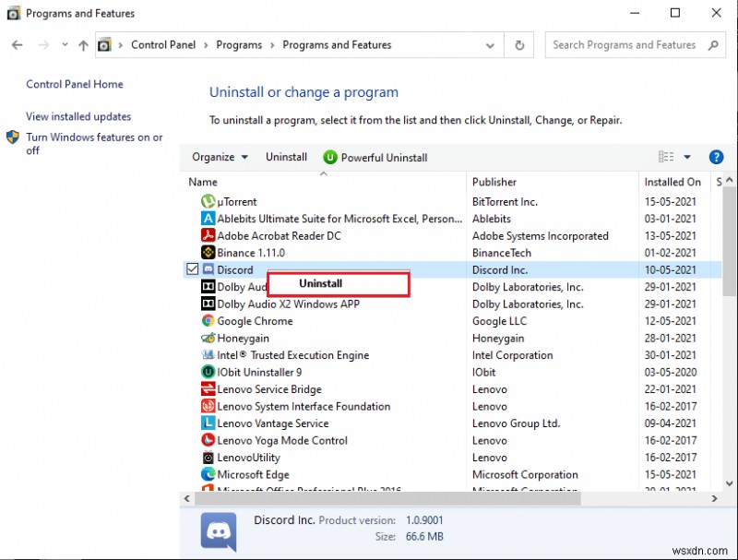The width and height of the screenshot is (738, 560).
Task: Click the Lenovo Service Bridge icon
Action: tap(208, 389)
